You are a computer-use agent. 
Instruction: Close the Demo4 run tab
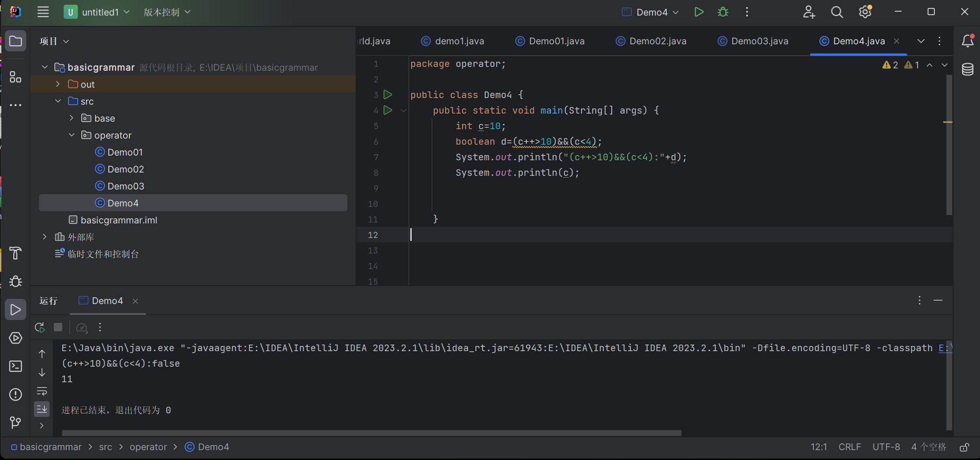135,301
